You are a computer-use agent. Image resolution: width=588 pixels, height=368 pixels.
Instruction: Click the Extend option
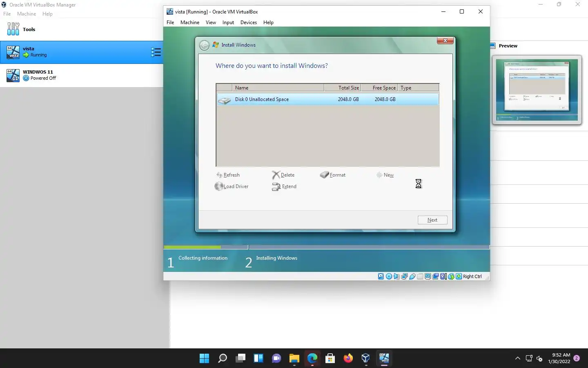click(x=284, y=186)
